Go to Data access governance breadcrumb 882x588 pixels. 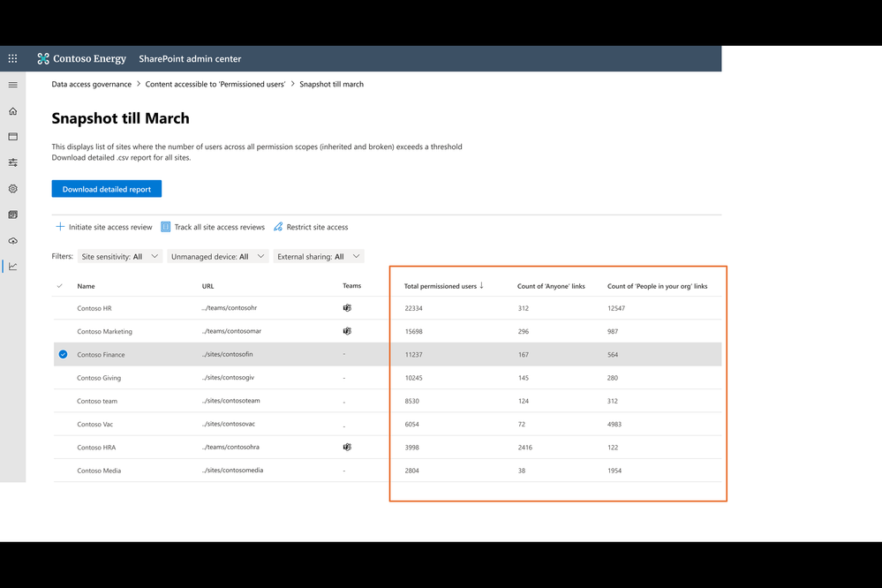tap(92, 85)
